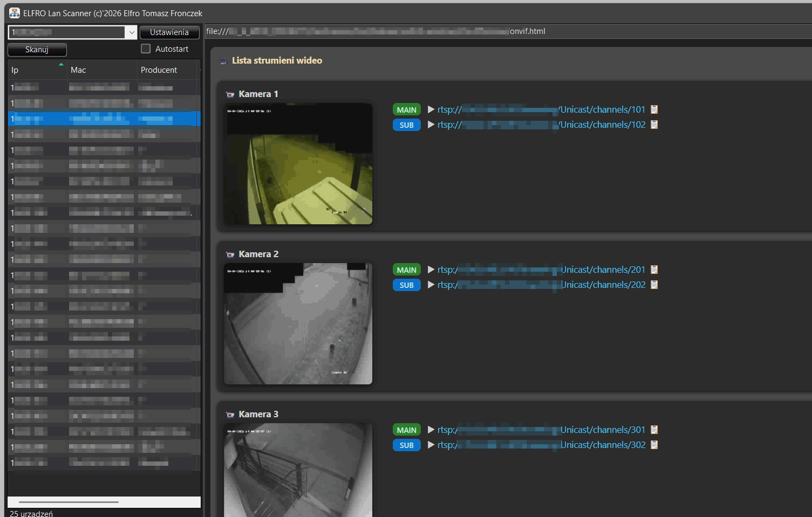Image resolution: width=812 pixels, height=517 pixels.
Task: Copy the Kamera 2 channel 201 stream URL
Action: 654,270
